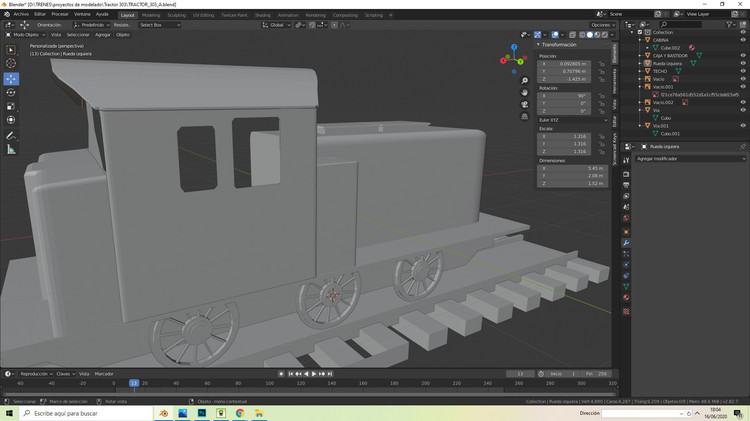750x421 pixels.
Task: Activate the Rotate tool
Action: (11, 92)
